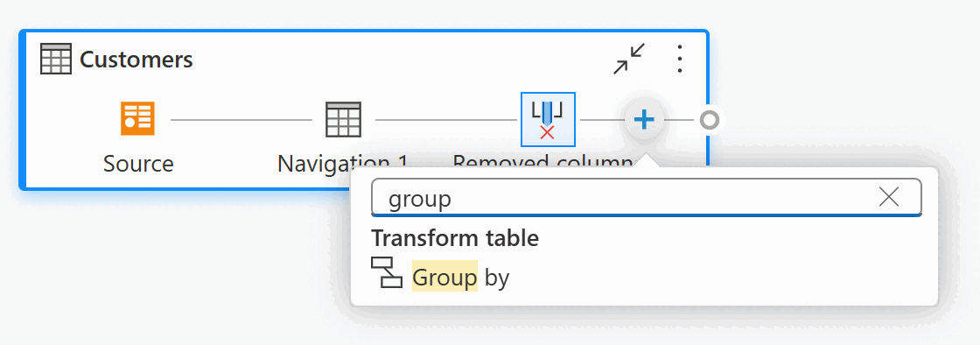Collapse the Customers query card

tap(629, 60)
